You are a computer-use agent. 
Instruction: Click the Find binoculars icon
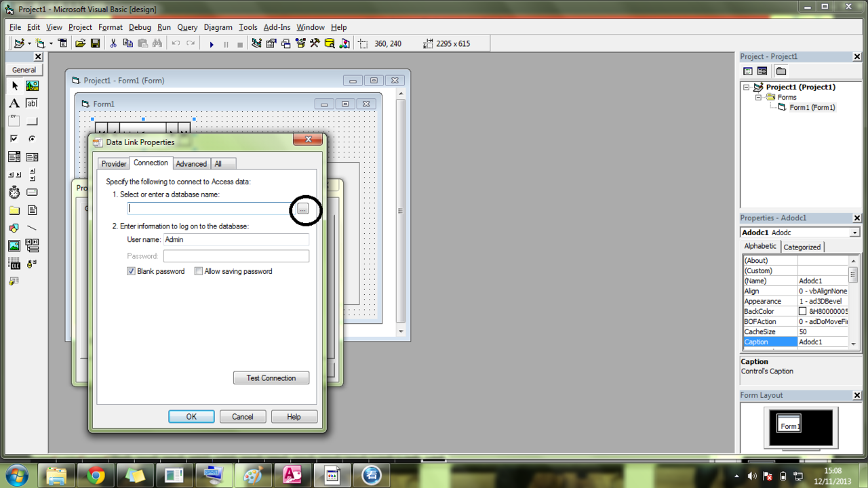pos(157,43)
